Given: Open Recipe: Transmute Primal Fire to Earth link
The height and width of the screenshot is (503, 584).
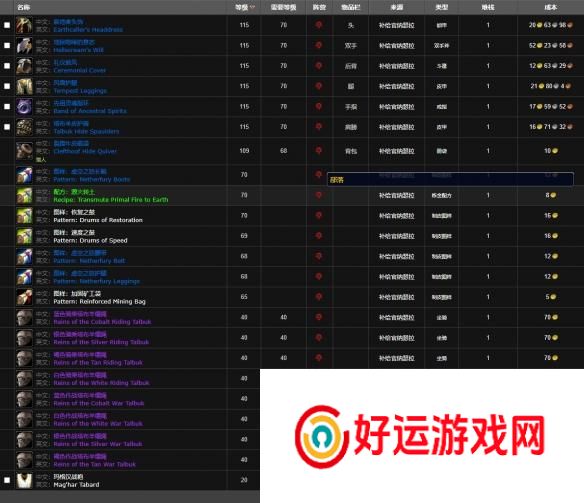Looking at the screenshot, I should pyautogui.click(x=111, y=200).
